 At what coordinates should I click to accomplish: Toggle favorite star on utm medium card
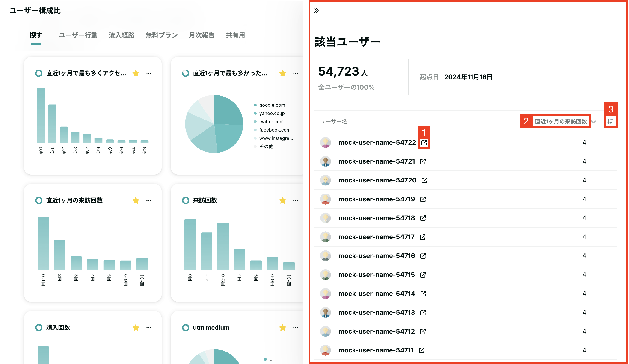point(282,328)
